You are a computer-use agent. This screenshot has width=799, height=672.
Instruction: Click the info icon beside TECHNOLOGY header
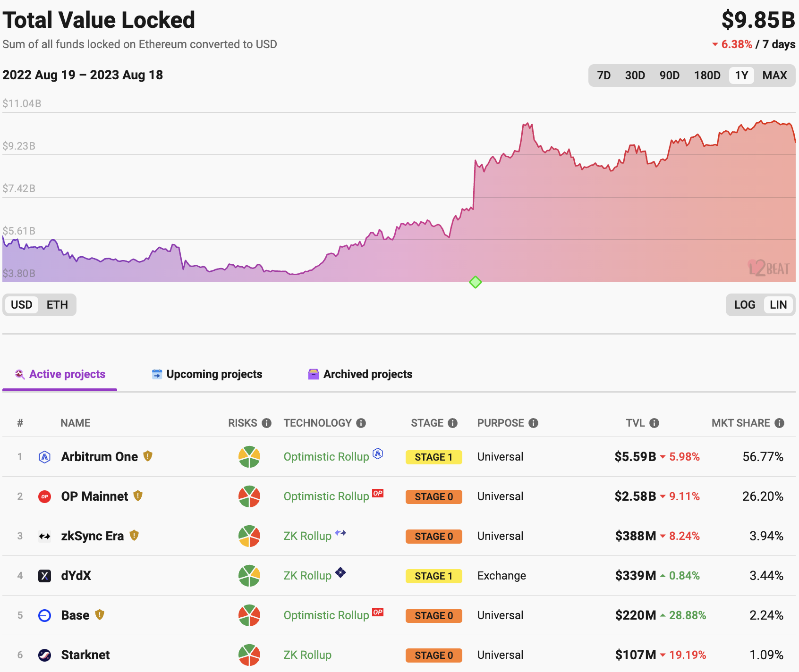[361, 423]
